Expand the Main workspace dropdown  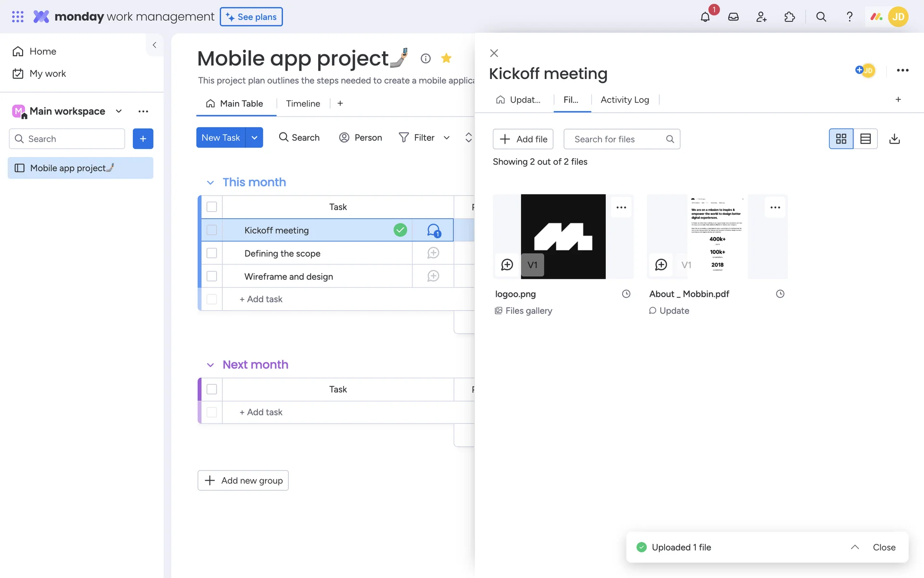tap(119, 111)
